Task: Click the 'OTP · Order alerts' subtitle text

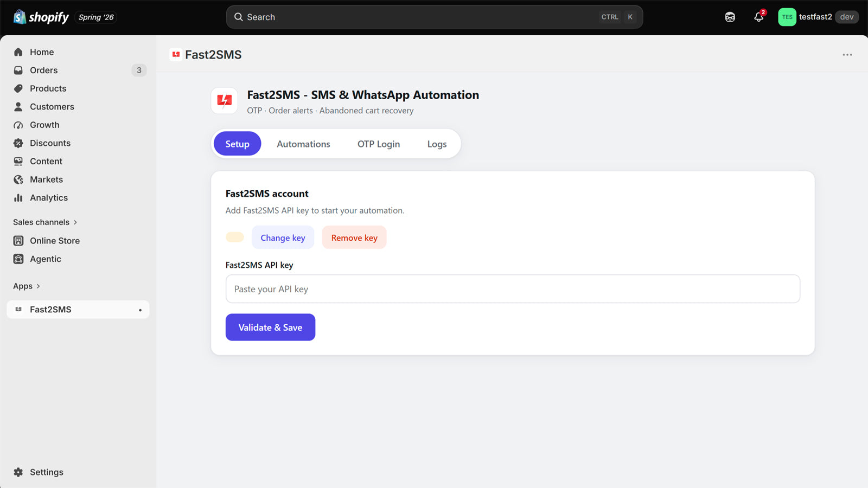Action: [330, 111]
